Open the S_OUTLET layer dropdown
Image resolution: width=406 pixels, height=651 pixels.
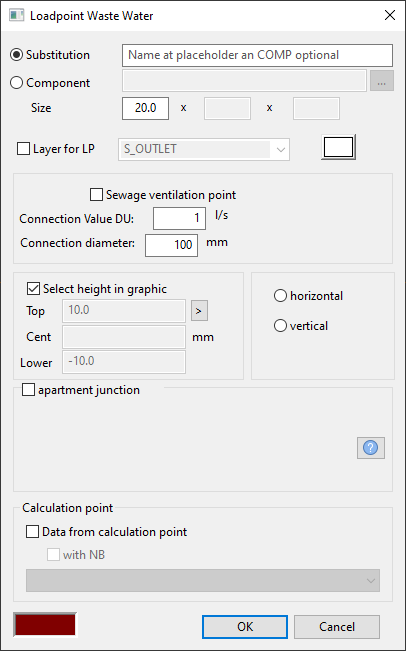tap(204, 149)
